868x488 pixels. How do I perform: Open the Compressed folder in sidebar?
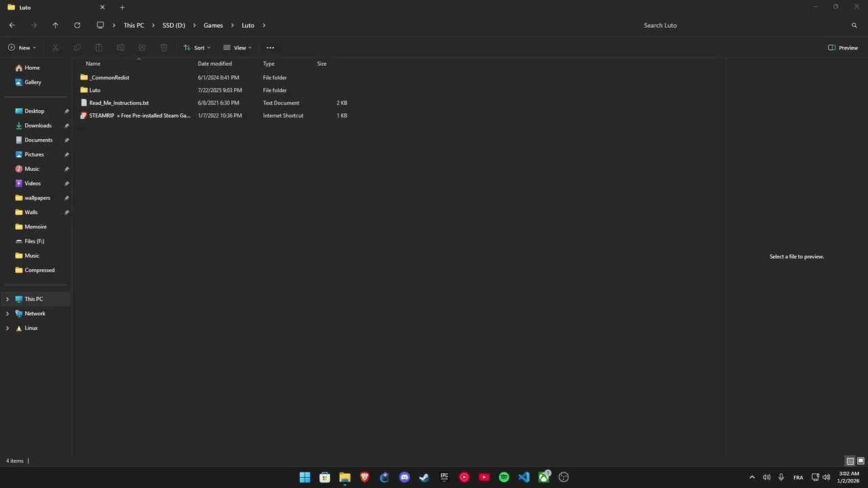tap(39, 270)
